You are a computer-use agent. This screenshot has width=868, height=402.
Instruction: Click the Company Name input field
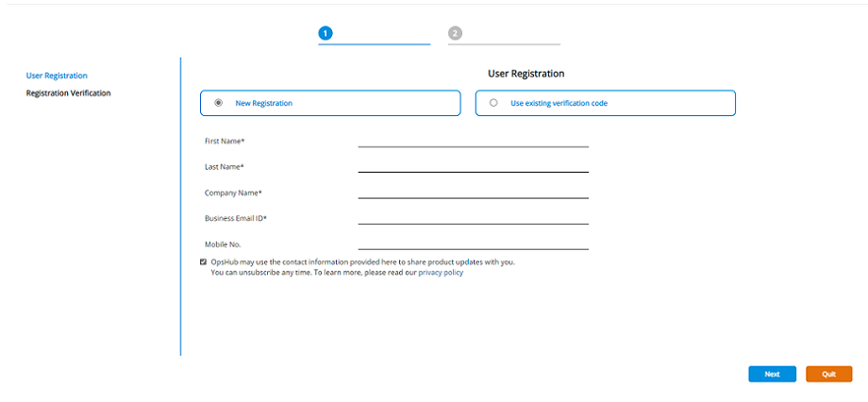point(473,191)
